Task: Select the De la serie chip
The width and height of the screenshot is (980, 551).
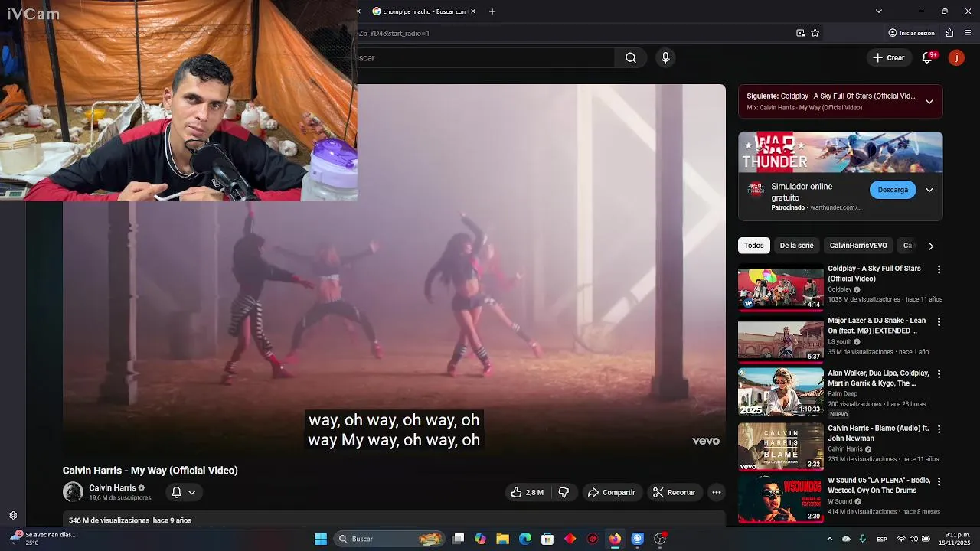Action: tap(796, 246)
